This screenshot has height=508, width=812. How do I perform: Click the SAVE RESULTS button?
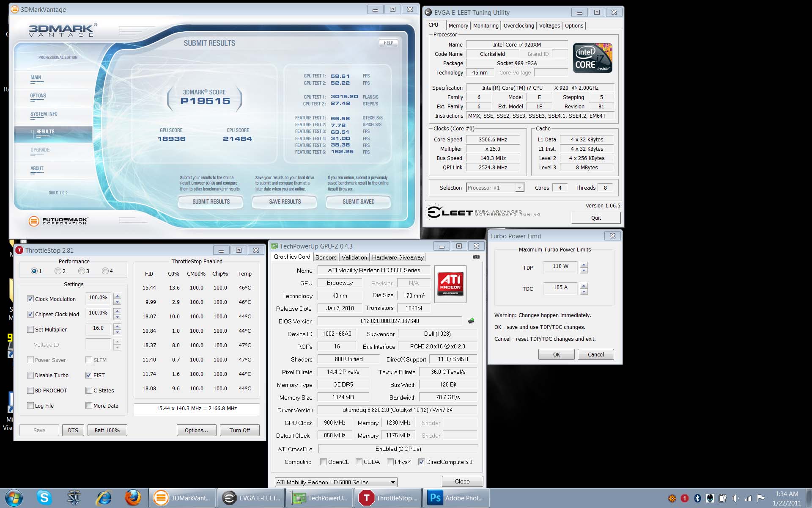(285, 202)
